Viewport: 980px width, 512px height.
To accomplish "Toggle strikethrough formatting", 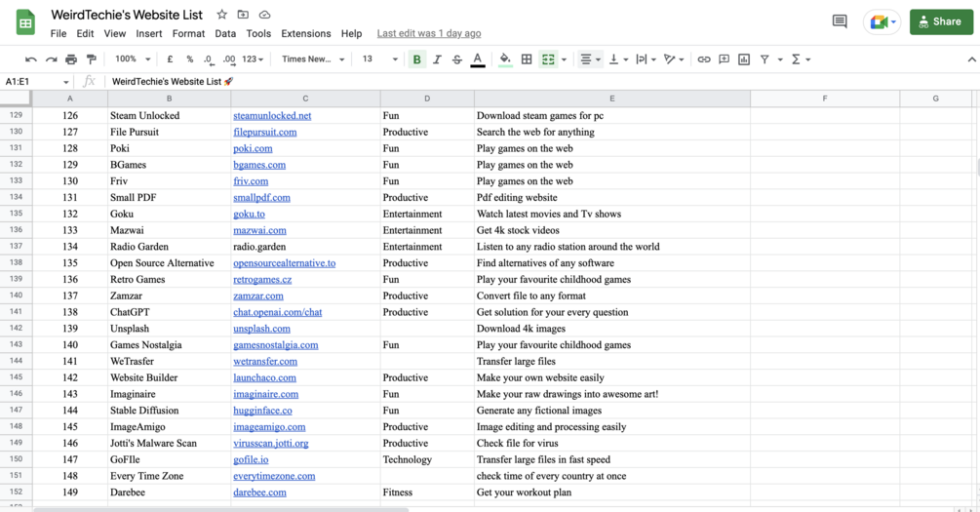I will (x=457, y=59).
